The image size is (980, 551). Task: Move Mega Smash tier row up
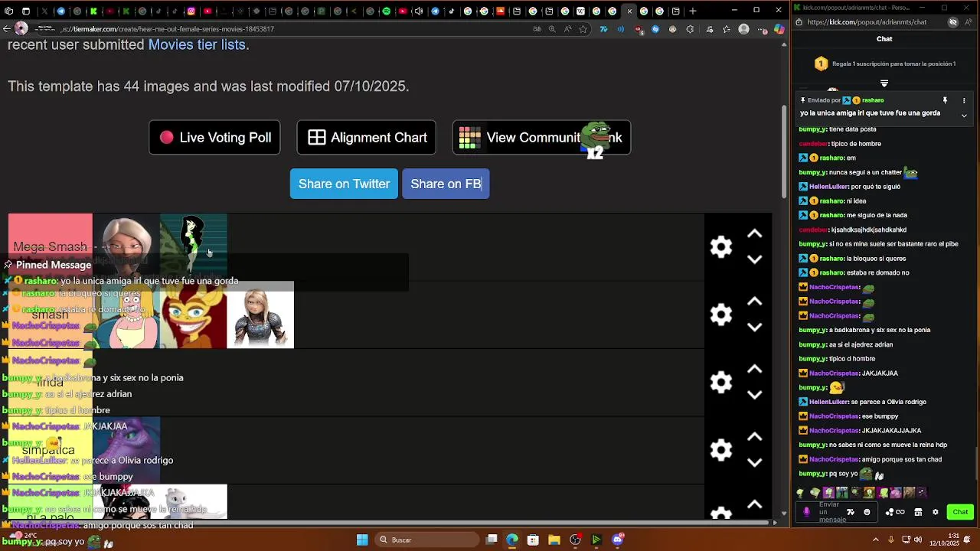754,233
